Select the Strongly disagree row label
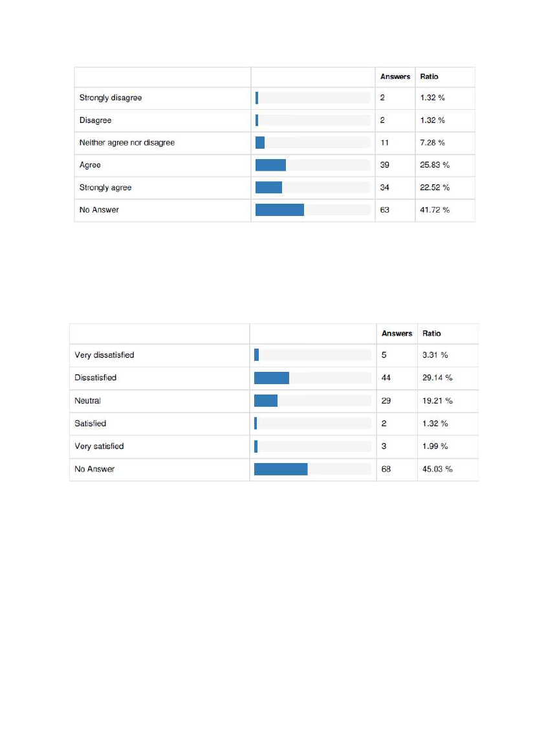Image resolution: width=535 pixels, height=756 pixels. [x=111, y=98]
